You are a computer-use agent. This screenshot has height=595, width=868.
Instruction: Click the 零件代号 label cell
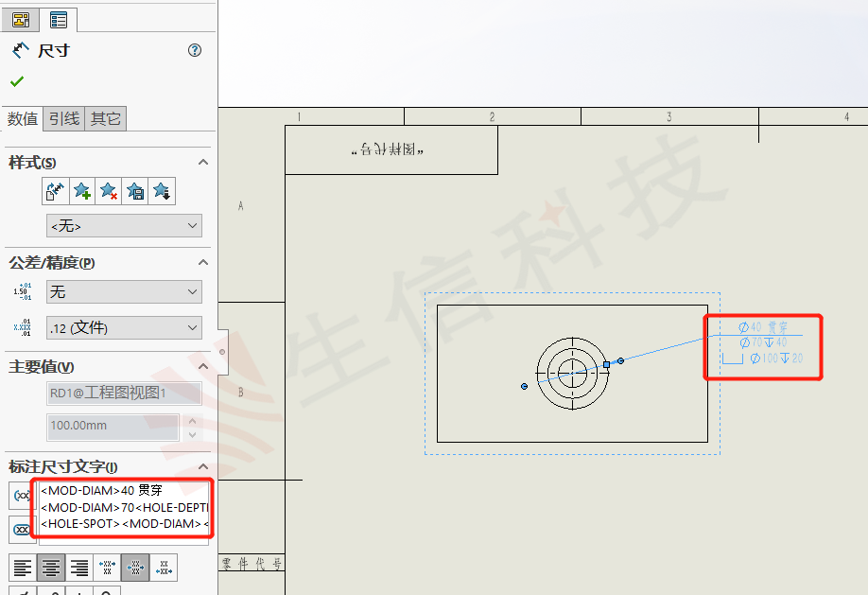[252, 564]
